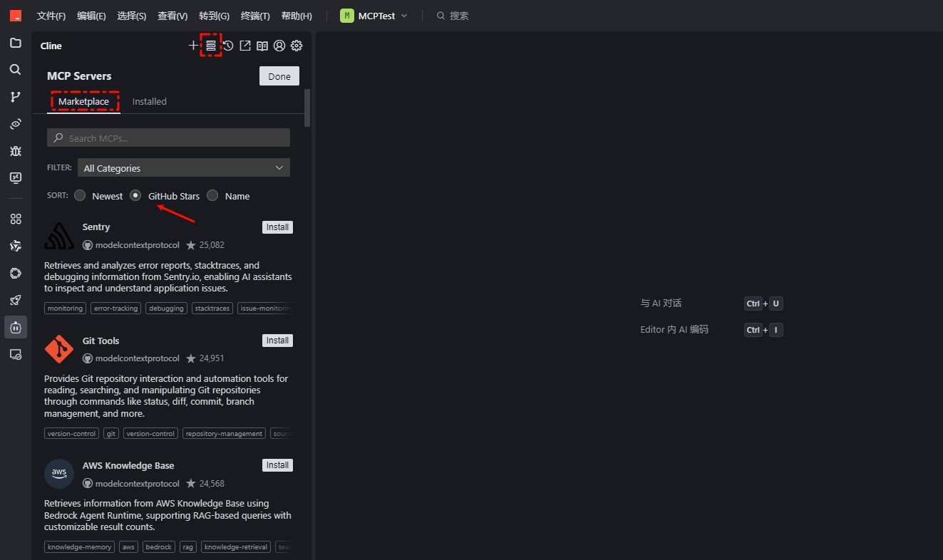Click the AWS Knowledge Base title text

pyautogui.click(x=128, y=465)
